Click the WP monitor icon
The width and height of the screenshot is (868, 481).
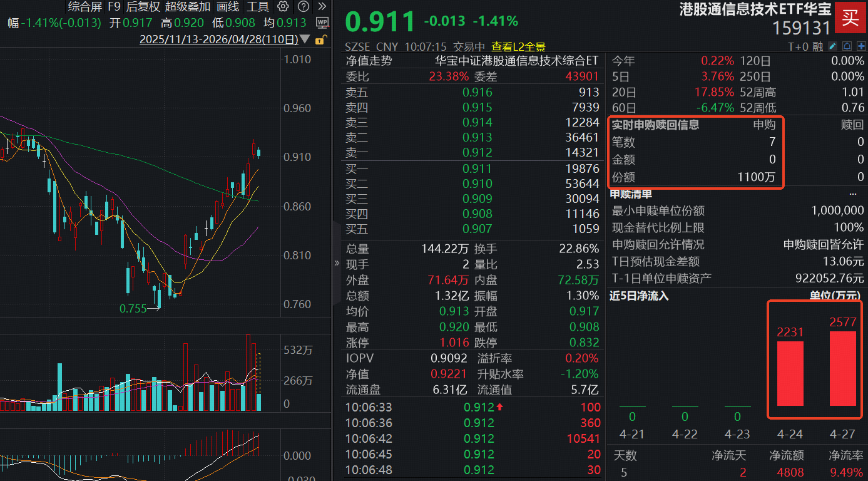click(x=322, y=23)
